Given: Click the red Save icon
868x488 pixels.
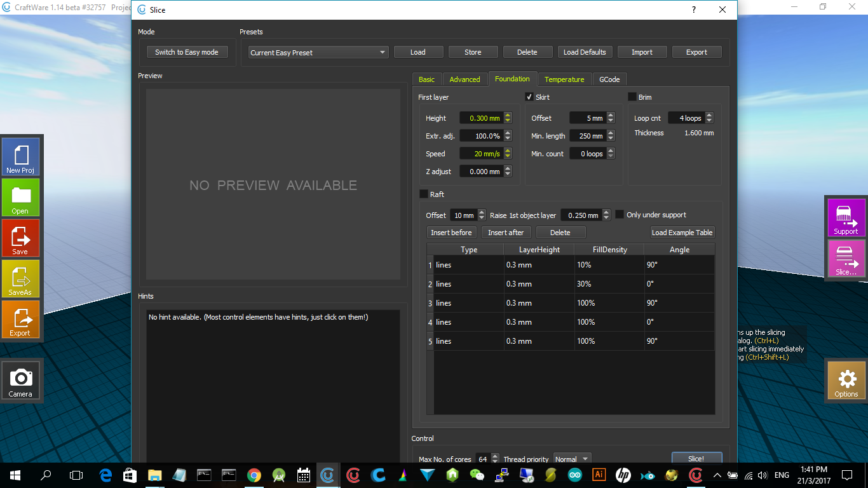Looking at the screenshot, I should click(x=21, y=237).
